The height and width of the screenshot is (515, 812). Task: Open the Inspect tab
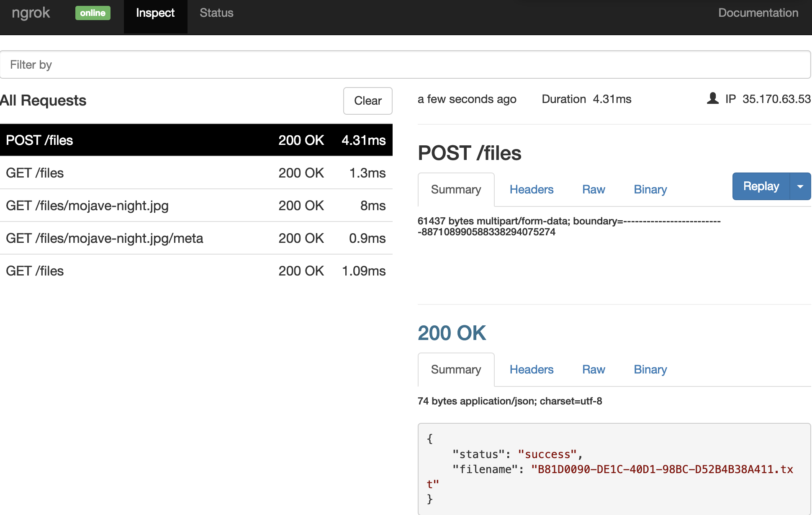coord(155,13)
